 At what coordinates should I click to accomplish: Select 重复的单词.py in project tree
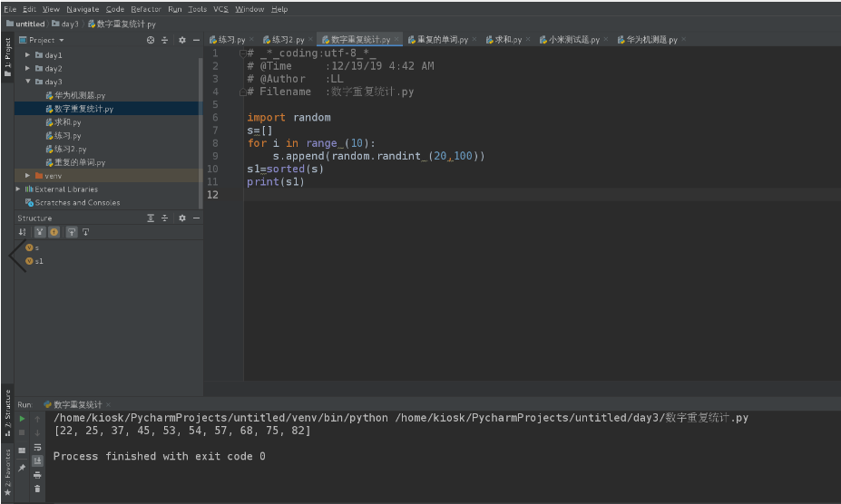(75, 162)
